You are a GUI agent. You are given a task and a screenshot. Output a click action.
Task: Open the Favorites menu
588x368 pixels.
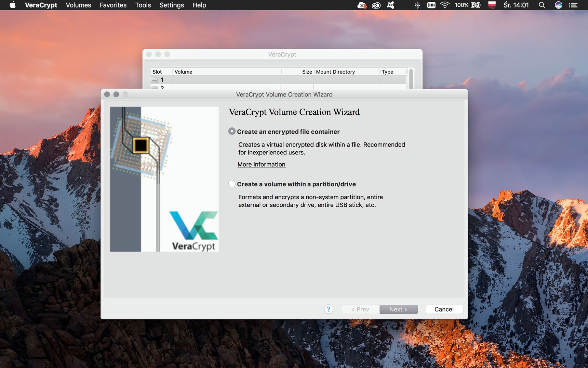113,5
